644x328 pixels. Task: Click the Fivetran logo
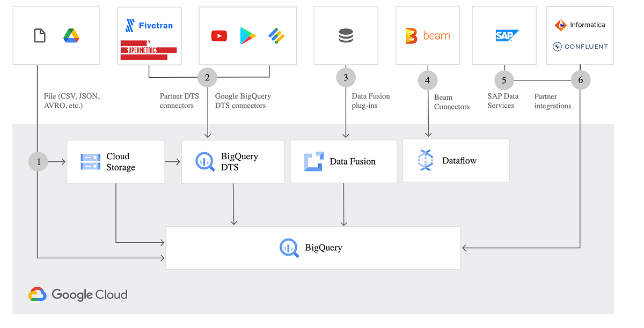tap(149, 25)
